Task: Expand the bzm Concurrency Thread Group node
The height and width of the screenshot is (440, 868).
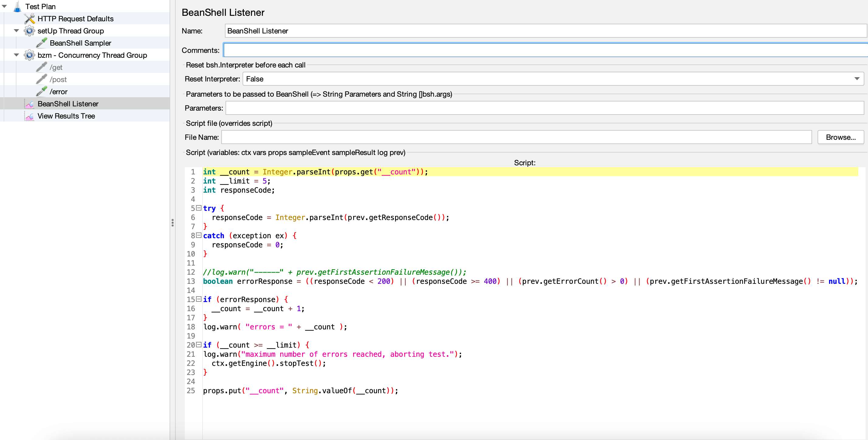Action: [x=15, y=54]
